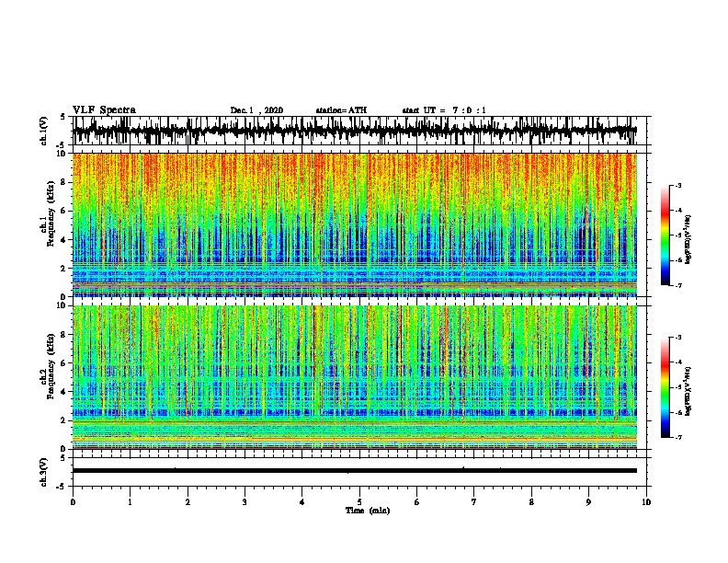Click the "-5" tick of ch.3(V) axis
The image size is (728, 563).
pos(62,487)
